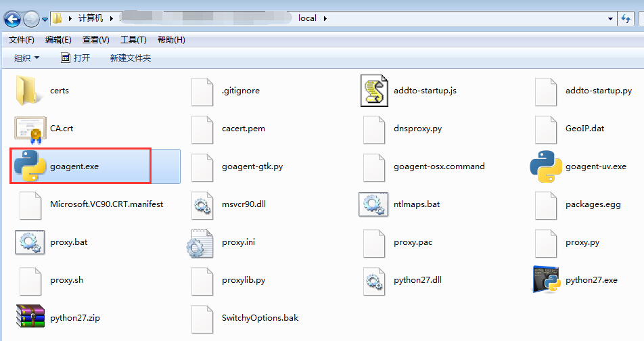Select the msvcr90.dll gear icon

(x=202, y=204)
